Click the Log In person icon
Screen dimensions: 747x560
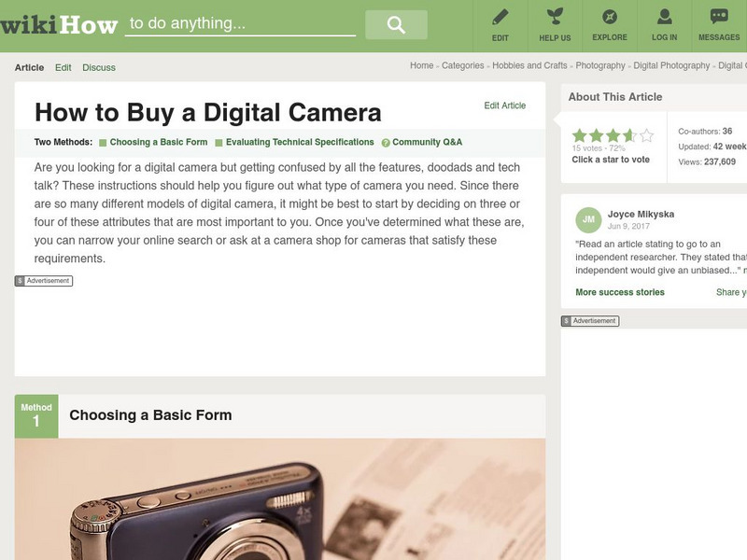(664, 17)
